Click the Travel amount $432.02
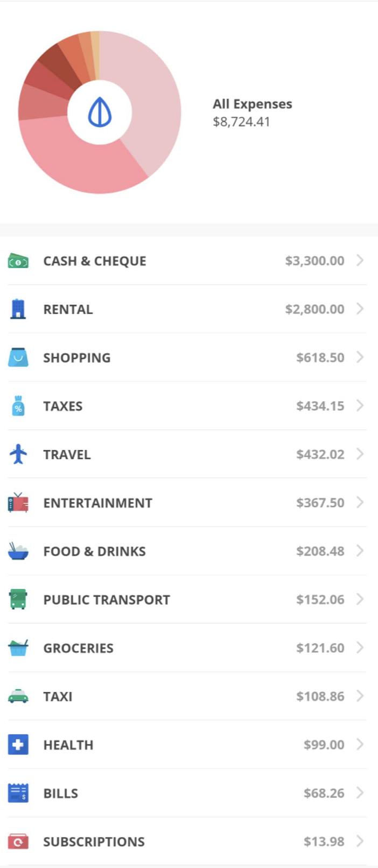This screenshot has width=378, height=868. pos(320,454)
